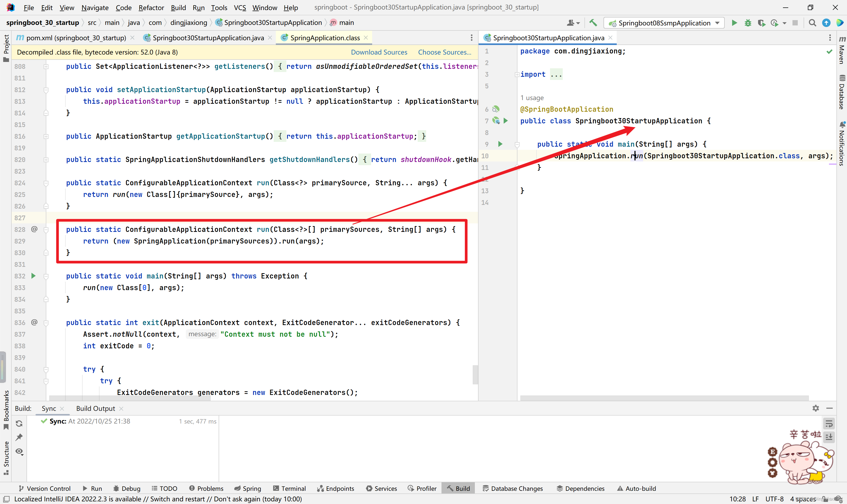This screenshot has width=847, height=504.
Task: Click the Run application icon
Action: pyautogui.click(x=734, y=23)
